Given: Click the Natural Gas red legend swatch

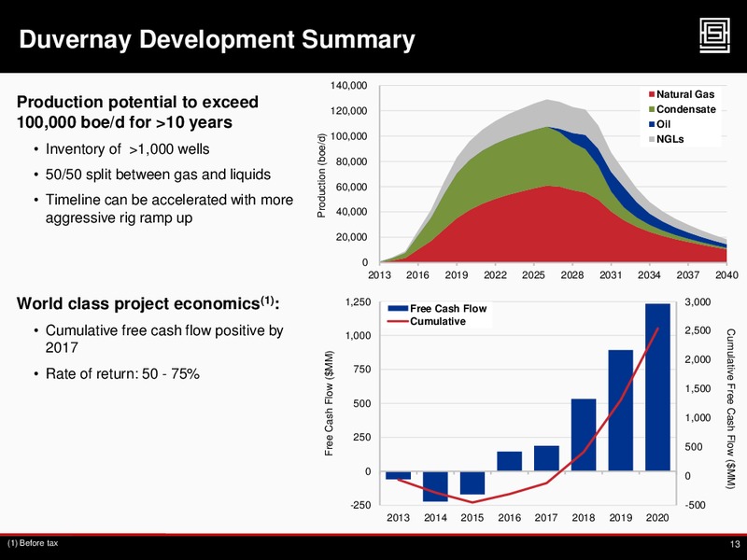Looking at the screenshot, I should click(x=652, y=94).
